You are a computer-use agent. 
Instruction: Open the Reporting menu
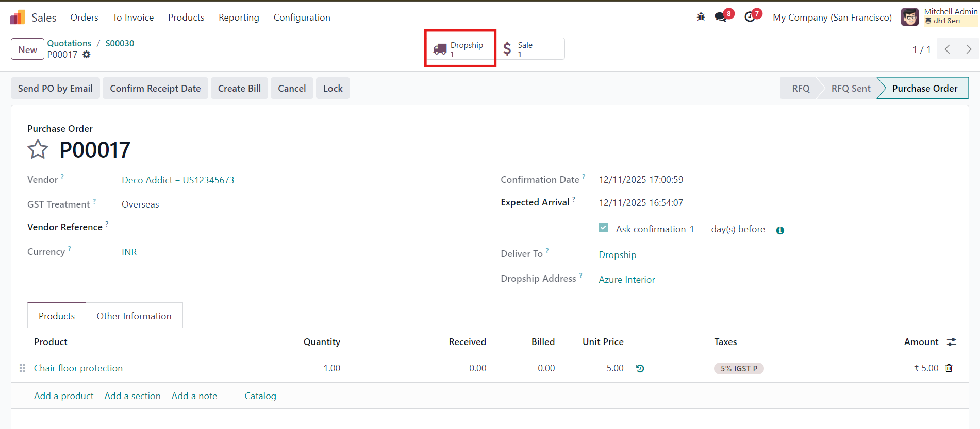pyautogui.click(x=239, y=18)
